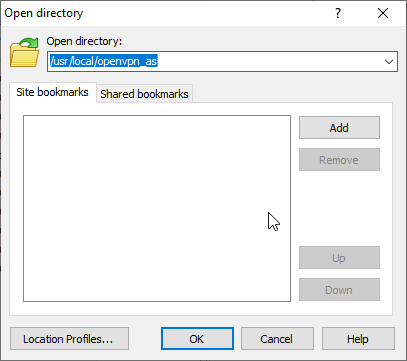
Task: Click the Up button
Action: [339, 258]
